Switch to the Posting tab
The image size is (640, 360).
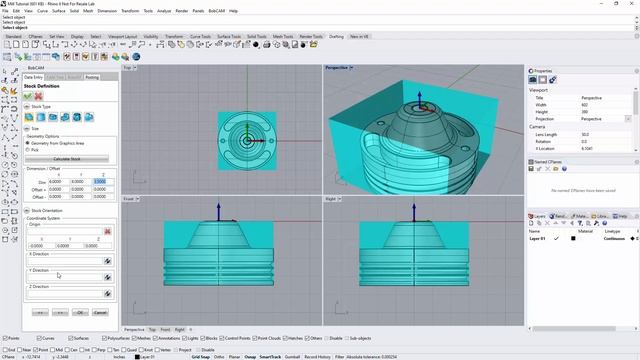(92, 77)
